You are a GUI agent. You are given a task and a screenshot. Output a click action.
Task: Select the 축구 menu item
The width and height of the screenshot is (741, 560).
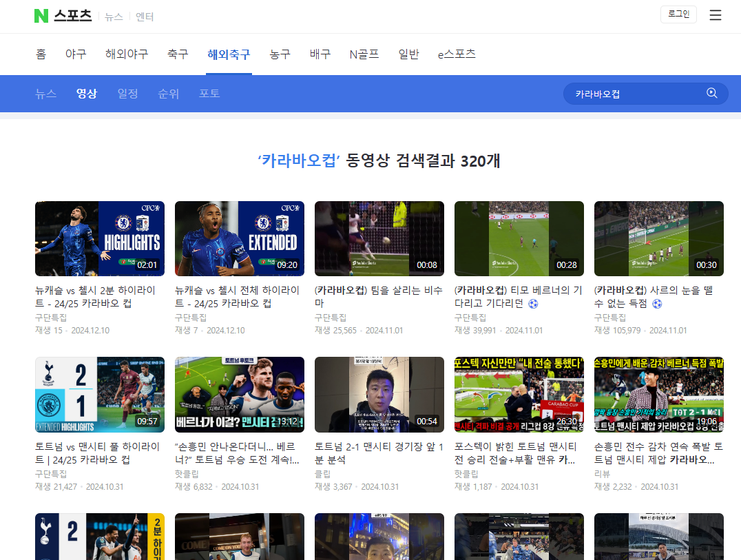coord(178,54)
